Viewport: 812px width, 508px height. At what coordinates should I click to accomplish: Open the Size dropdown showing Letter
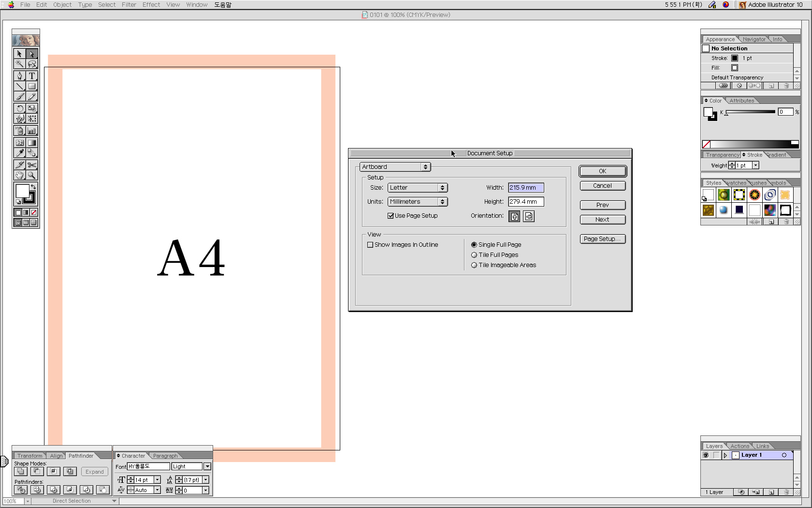(418, 188)
